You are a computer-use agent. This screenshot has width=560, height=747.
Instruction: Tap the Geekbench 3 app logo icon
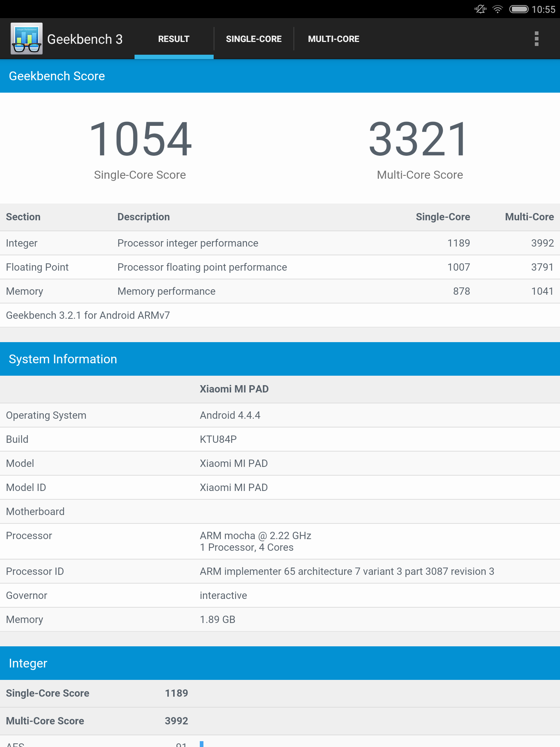[x=27, y=39]
